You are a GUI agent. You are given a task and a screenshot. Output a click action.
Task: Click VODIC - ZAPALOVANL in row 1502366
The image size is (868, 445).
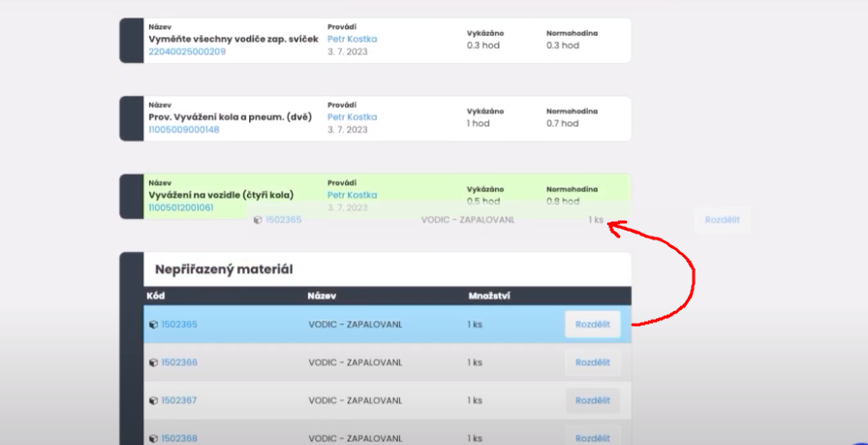[356, 363]
